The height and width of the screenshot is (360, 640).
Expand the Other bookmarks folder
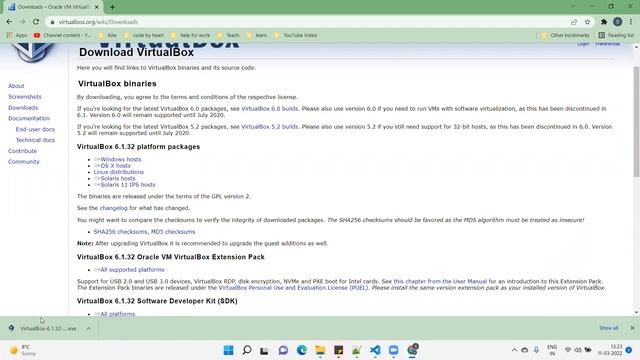click(565, 36)
